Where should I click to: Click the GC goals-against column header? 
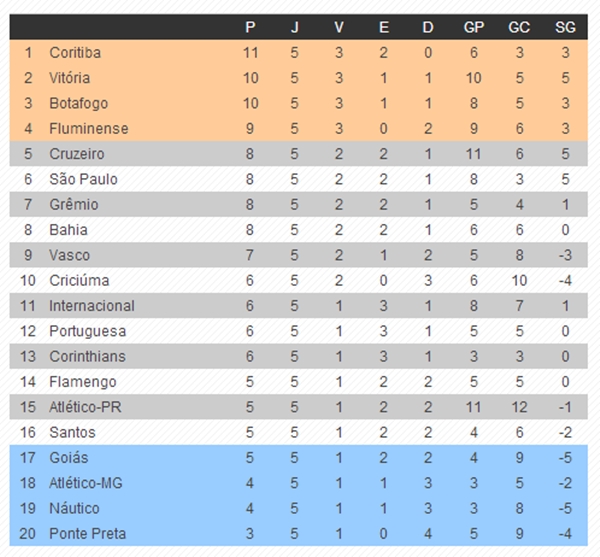(519, 28)
